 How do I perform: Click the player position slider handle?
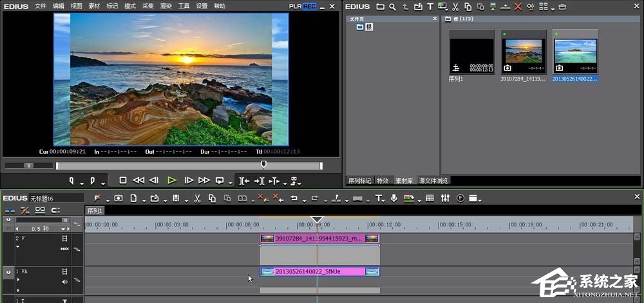coord(263,165)
